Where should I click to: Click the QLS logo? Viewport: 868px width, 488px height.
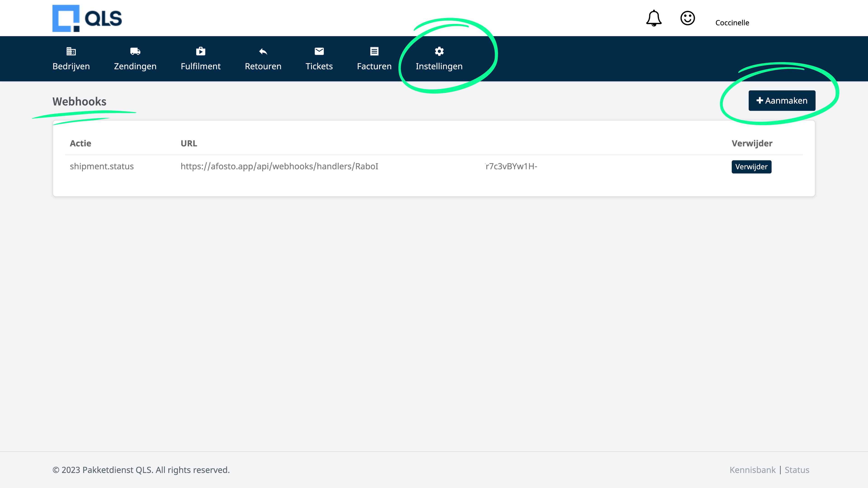pos(87,18)
